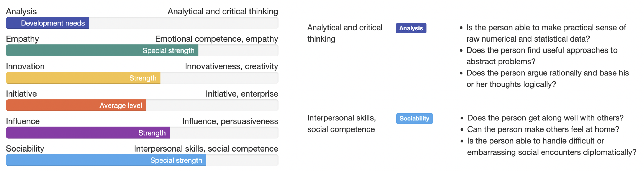This screenshot has width=644, height=171.
Task: Click the Innovation scale label
Action: point(25,66)
